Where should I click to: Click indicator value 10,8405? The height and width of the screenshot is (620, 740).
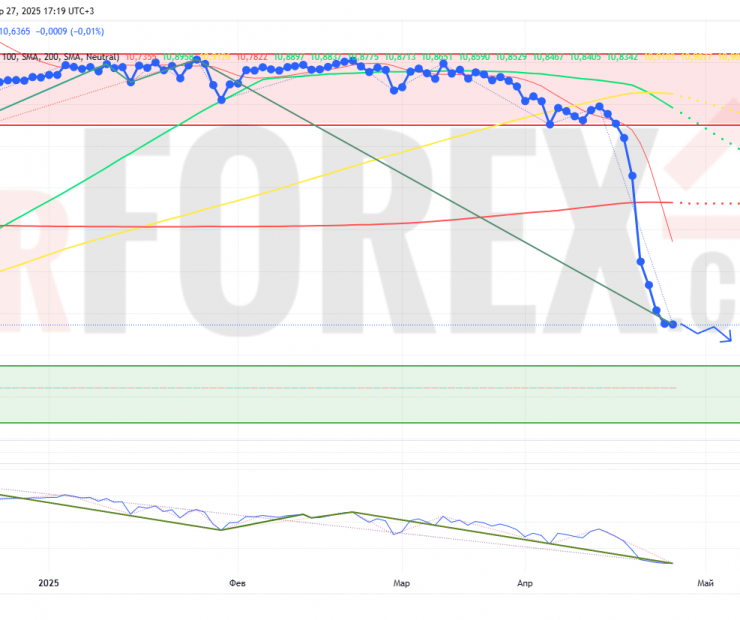(585, 57)
